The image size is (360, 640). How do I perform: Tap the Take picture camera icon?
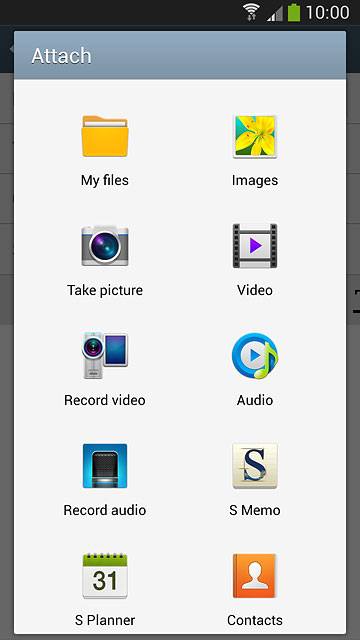pos(105,246)
